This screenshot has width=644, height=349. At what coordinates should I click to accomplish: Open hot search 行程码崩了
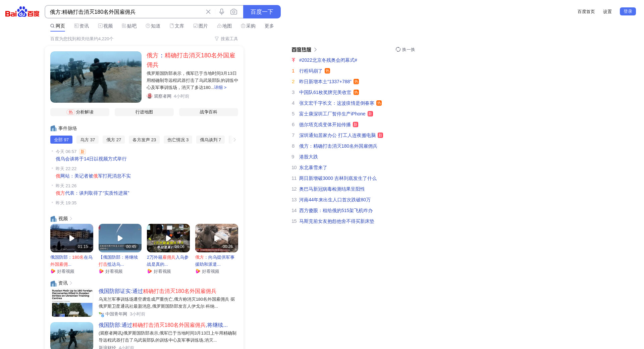(311, 71)
